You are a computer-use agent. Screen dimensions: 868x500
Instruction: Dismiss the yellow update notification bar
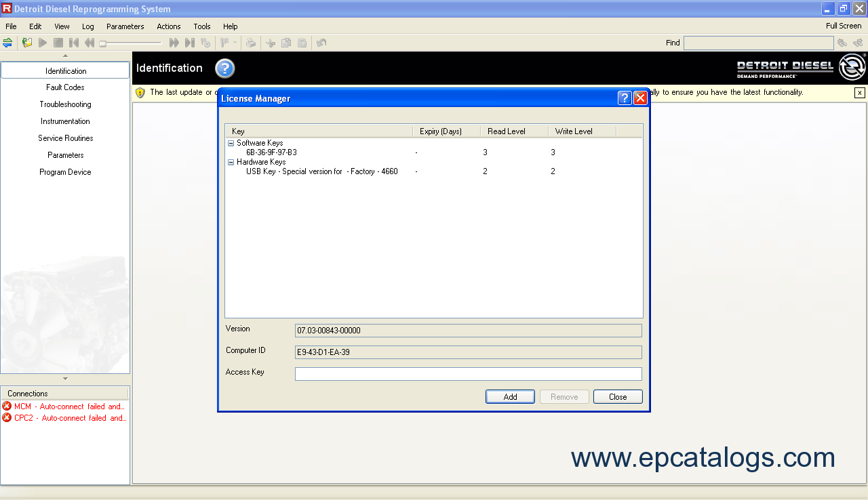(859, 93)
